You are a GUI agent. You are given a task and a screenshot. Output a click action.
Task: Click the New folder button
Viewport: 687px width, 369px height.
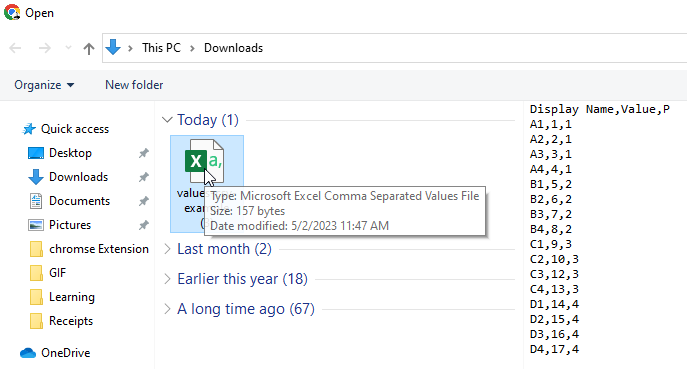click(x=134, y=85)
